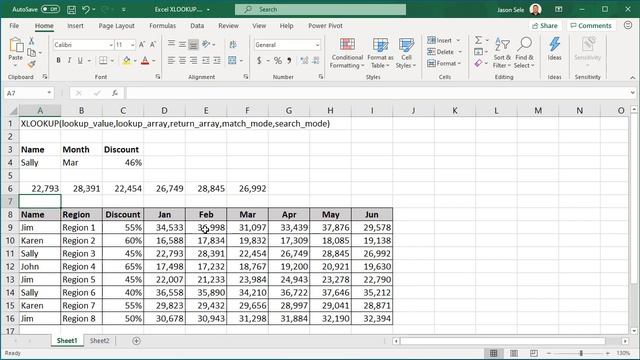The height and width of the screenshot is (360, 640).
Task: Collapse the ribbon arrow
Action: 632,77
